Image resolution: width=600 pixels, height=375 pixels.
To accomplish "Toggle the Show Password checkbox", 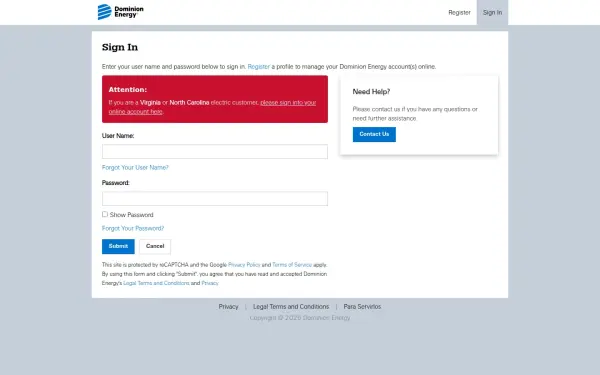I will [x=105, y=214].
